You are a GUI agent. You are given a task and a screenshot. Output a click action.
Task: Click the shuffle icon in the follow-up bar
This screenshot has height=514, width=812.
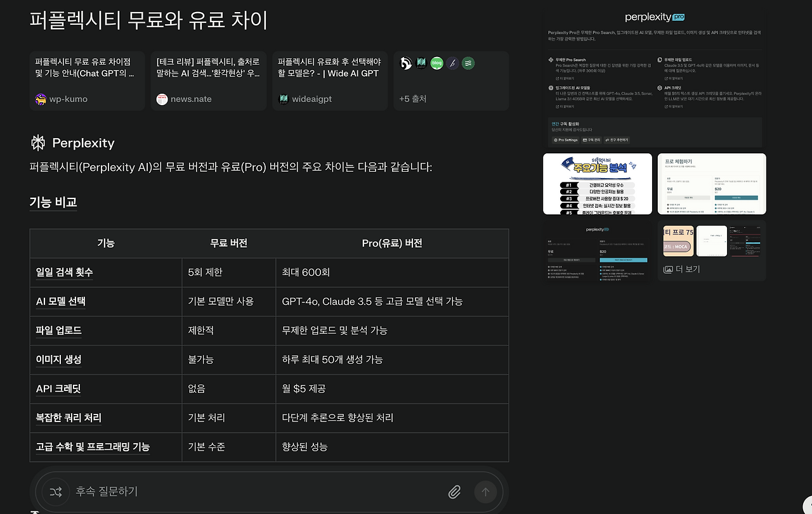(x=56, y=492)
